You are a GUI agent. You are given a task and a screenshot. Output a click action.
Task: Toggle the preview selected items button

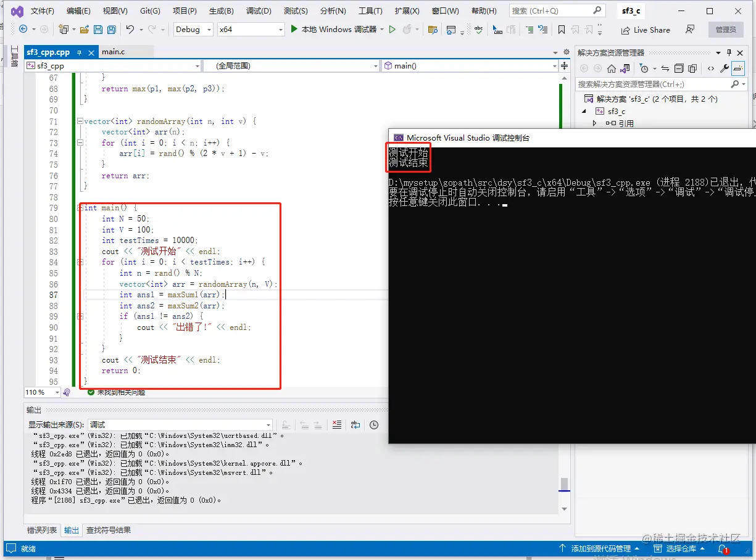[738, 68]
